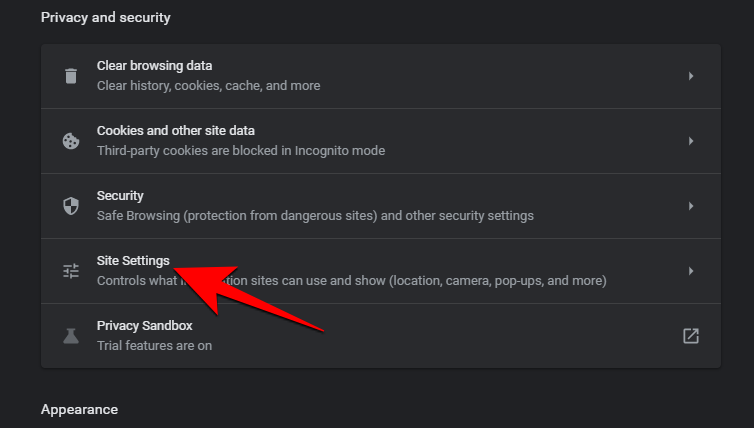
Task: Click 'Third-party cookies are blocked' description
Action: point(240,151)
